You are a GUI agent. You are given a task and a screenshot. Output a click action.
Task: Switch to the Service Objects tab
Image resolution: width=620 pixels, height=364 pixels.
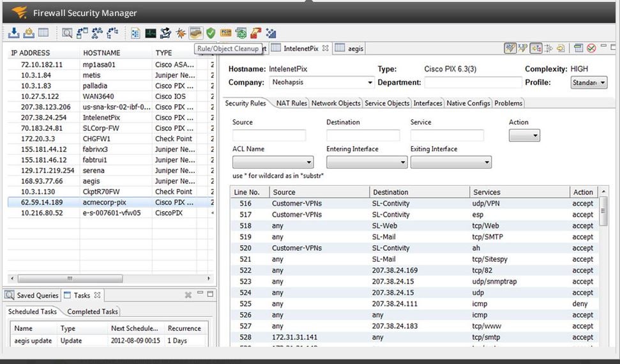(387, 103)
